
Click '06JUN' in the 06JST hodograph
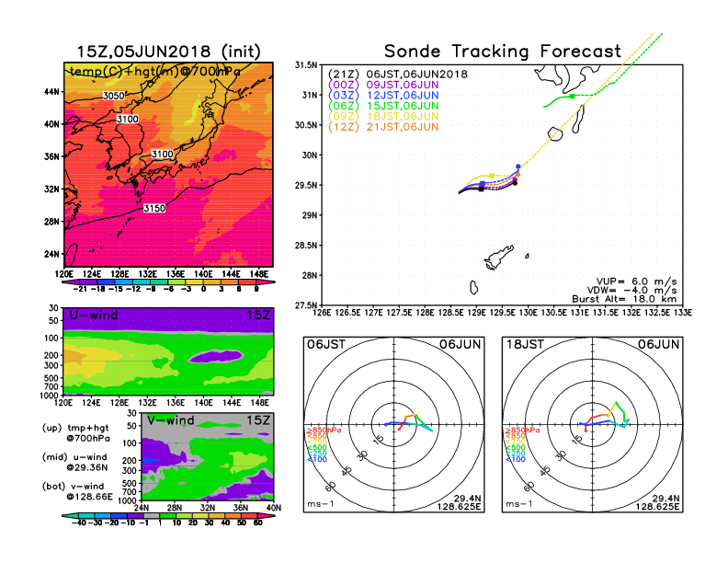click(x=461, y=345)
